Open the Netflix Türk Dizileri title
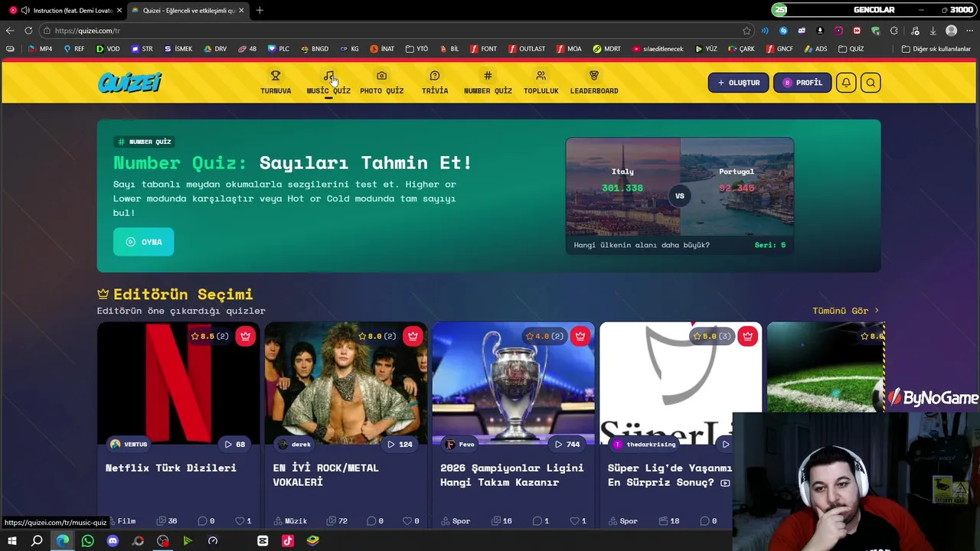The image size is (980, 551). click(x=171, y=468)
